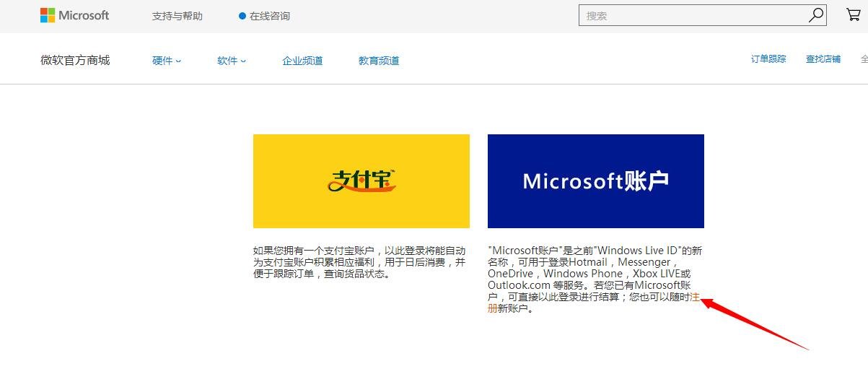868x382 pixels.
Task: Open the 在线咨询 link
Action: tap(269, 16)
